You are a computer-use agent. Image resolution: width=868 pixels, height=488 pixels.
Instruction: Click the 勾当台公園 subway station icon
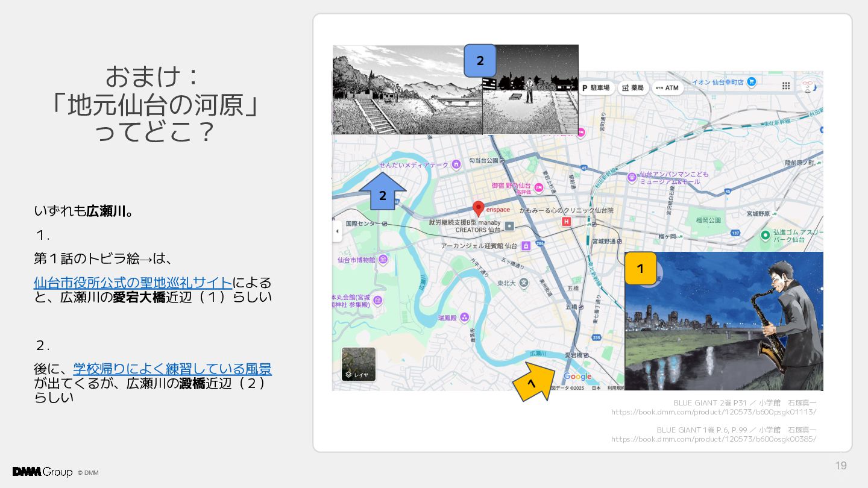[503, 161]
